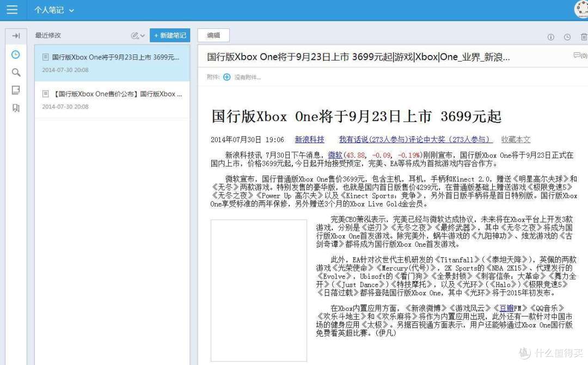The width and height of the screenshot is (588, 365).
Task: Open the note list sort options dropdown
Action: tap(138, 35)
